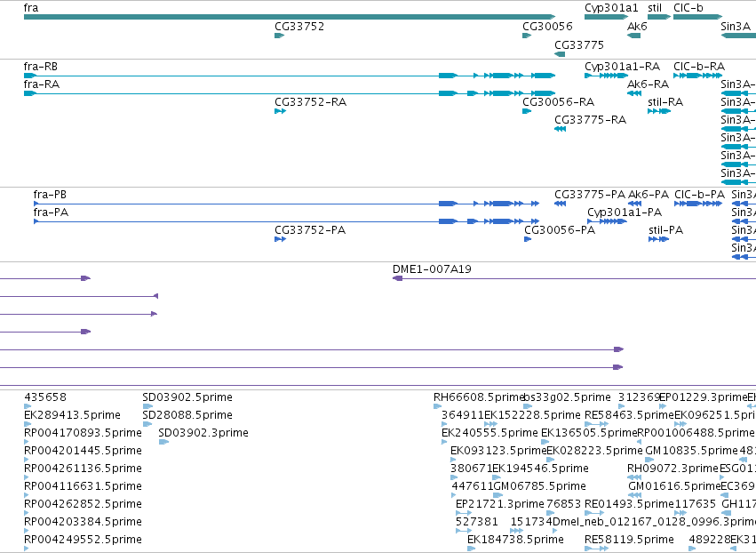Click the GM01616.5prime EST label
This screenshot has height=553, width=756.
674,486
